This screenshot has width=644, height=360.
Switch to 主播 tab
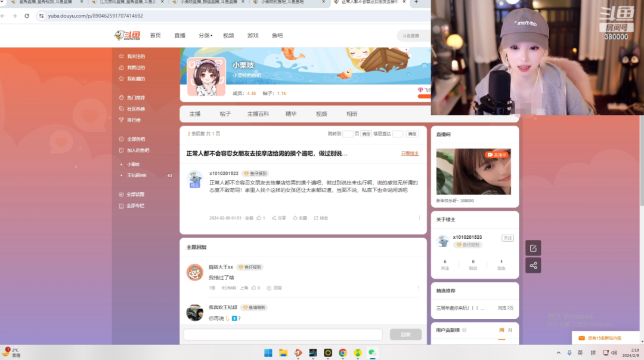(x=195, y=114)
